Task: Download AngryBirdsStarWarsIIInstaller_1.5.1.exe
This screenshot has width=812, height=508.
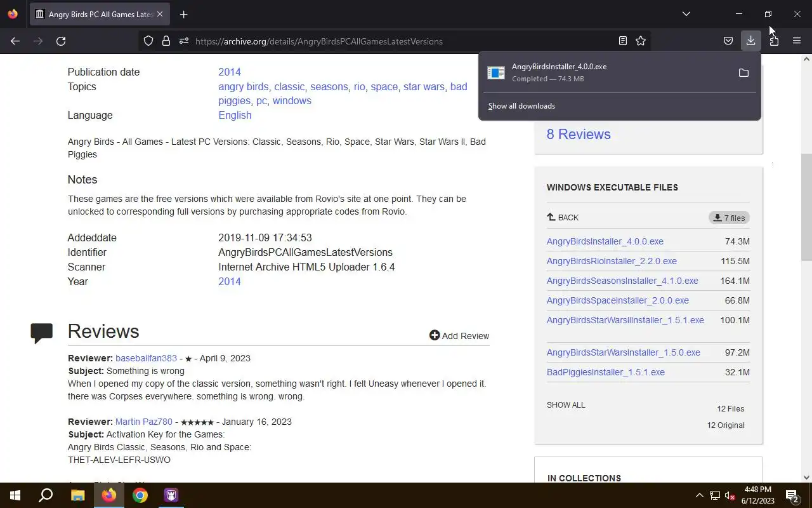Action: tap(625, 320)
